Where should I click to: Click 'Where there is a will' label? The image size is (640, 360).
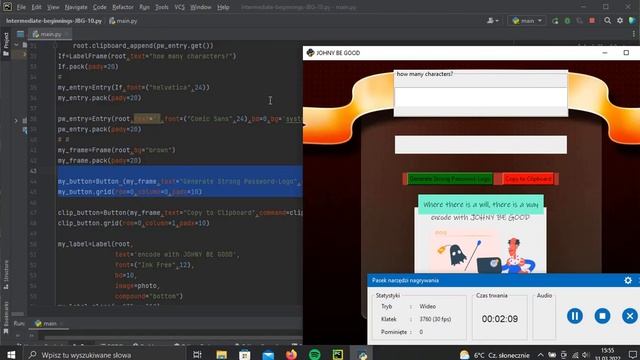tap(480, 204)
